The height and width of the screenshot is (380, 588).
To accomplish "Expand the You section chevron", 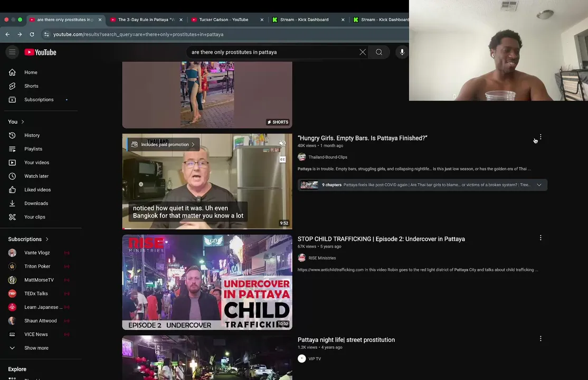I will coord(23,121).
